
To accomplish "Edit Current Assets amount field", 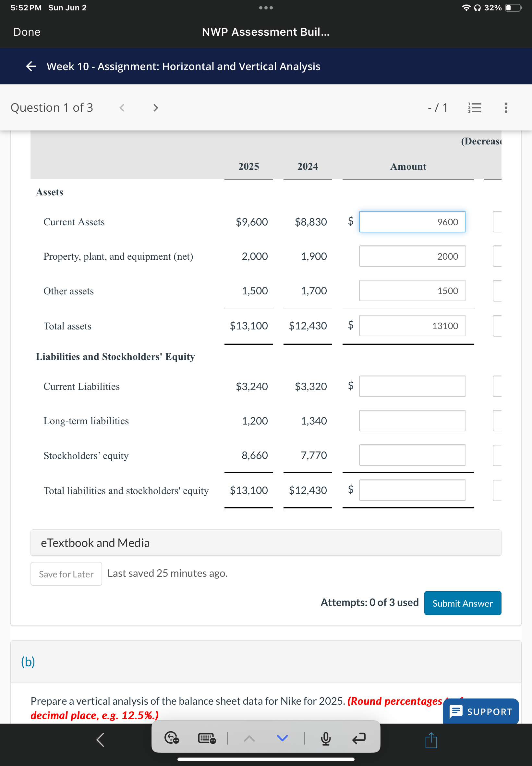I will (412, 222).
